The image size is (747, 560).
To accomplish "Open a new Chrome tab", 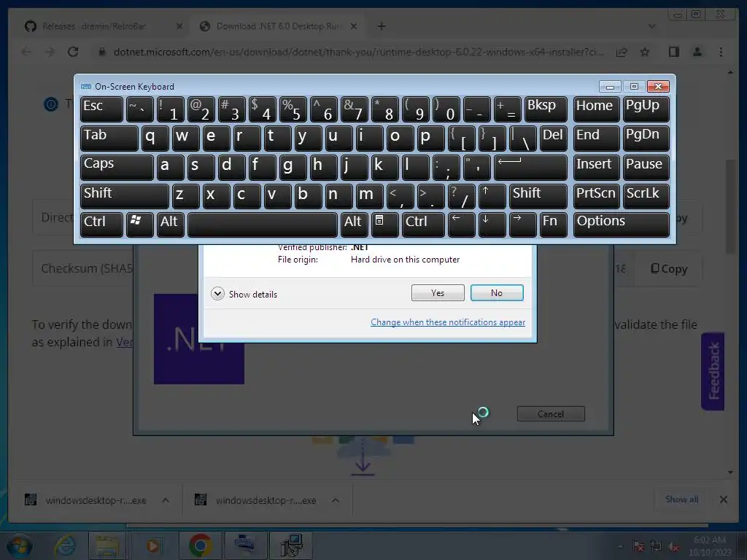I will [382, 26].
